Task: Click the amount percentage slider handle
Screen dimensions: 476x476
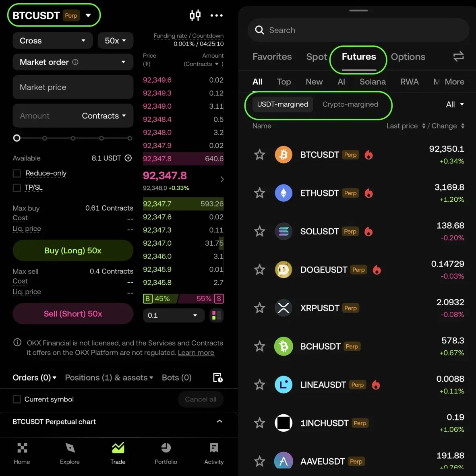Action: pos(17,138)
